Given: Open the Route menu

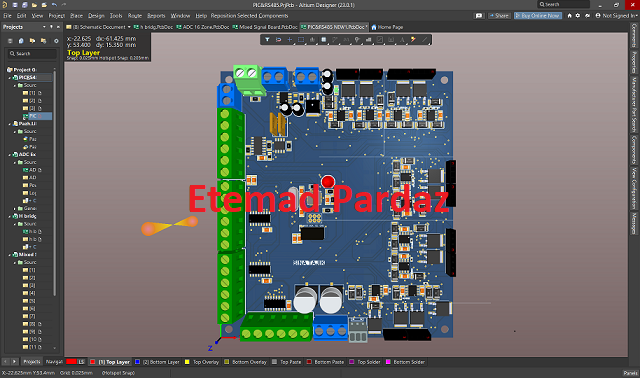Looking at the screenshot, I should click(135, 16).
